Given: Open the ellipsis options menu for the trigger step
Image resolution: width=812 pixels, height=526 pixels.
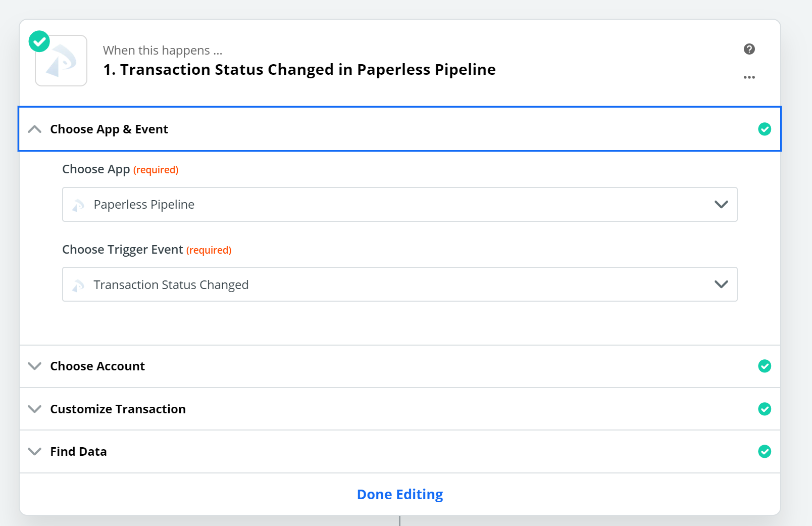Looking at the screenshot, I should tap(749, 77).
